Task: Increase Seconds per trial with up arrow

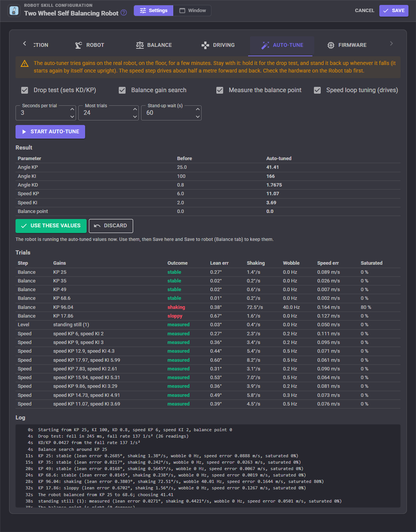Action: tap(72, 109)
